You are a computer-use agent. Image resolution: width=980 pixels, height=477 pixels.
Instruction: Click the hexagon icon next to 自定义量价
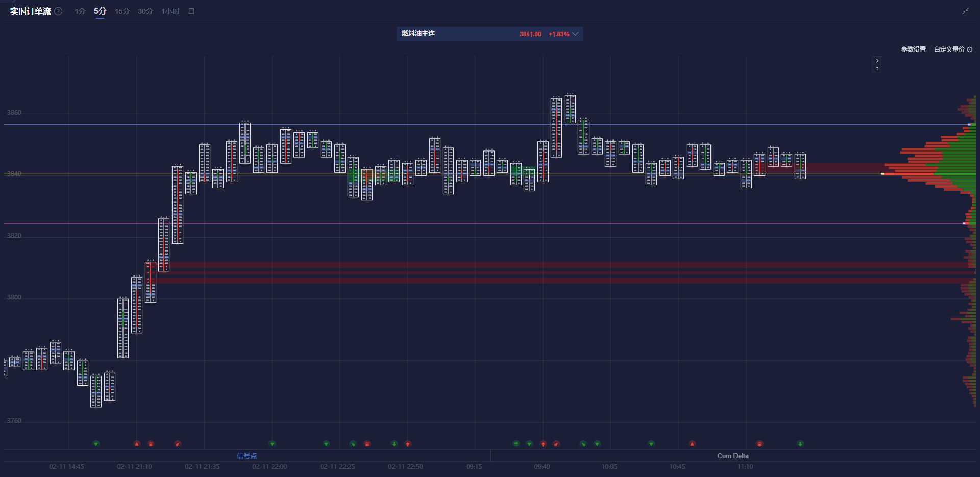970,49
